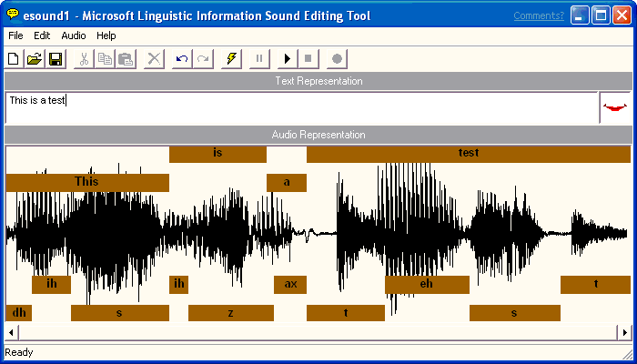Select the 'ih' phoneme below 'This'
This screenshot has width=637, height=364.
point(51,284)
